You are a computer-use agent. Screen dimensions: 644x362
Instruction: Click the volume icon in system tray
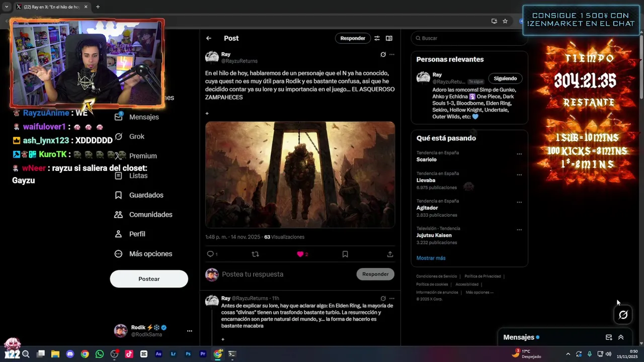(608, 354)
